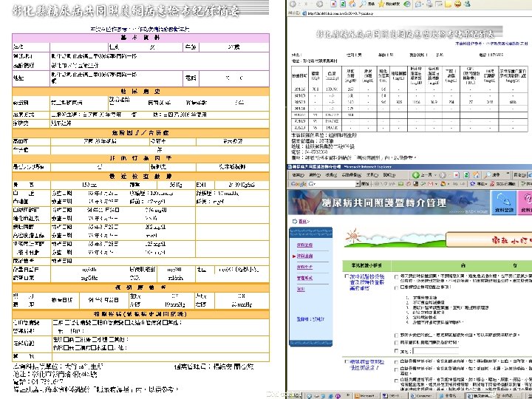This screenshot has width=532, height=399.
Task: Click Stop icon in upper browser toolbar
Action: (333, 4)
